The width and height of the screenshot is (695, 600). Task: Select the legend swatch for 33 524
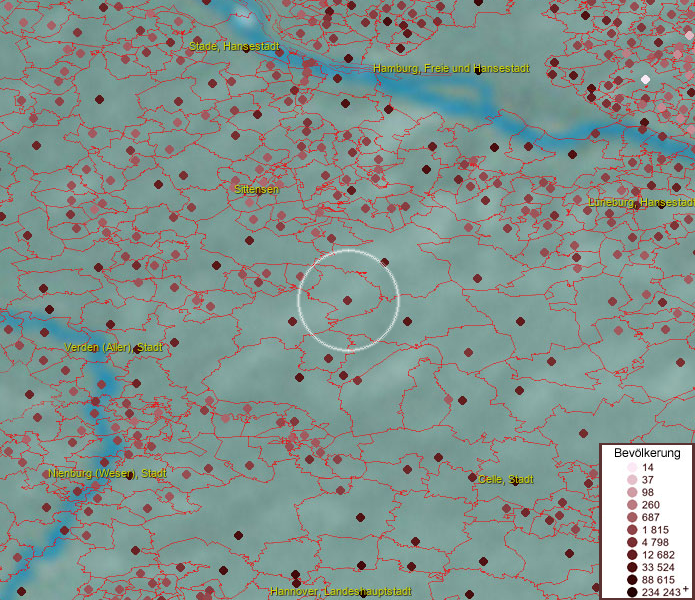point(632,567)
